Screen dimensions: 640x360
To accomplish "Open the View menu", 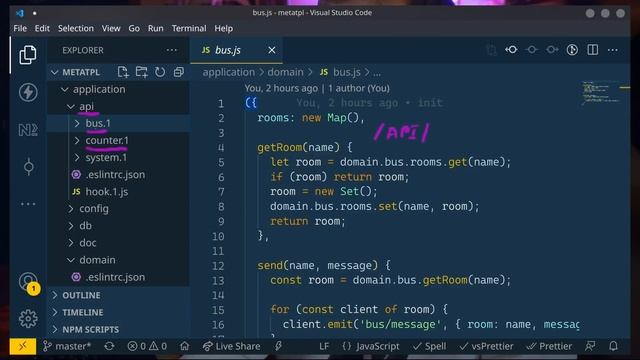I will pyautogui.click(x=111, y=28).
